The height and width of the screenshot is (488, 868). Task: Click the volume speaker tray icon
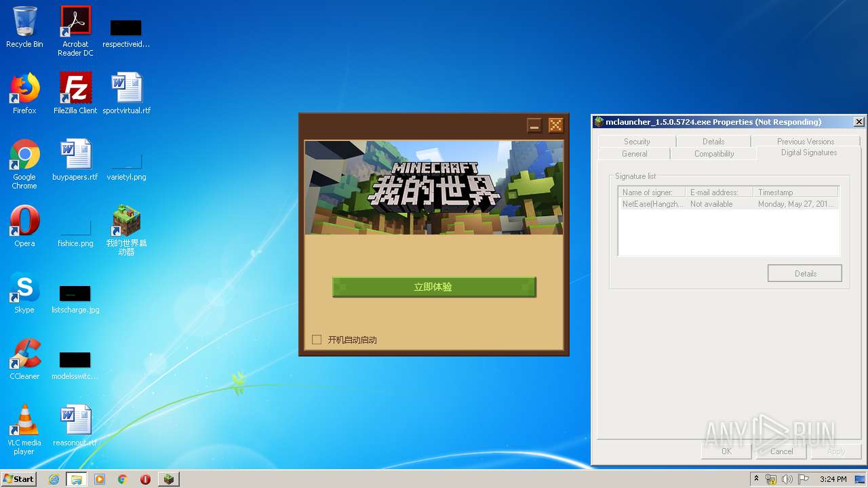[787, 479]
